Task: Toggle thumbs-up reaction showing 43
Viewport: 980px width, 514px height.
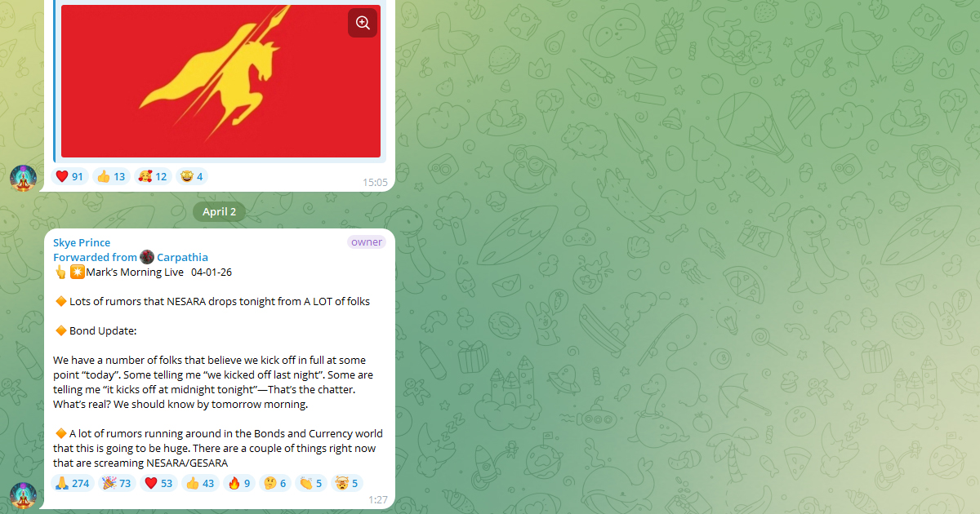Action: tap(201, 483)
